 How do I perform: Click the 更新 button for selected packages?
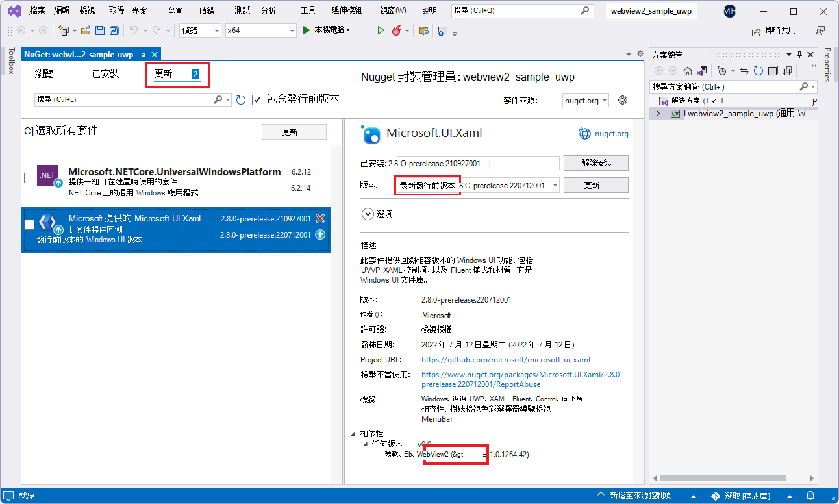(294, 131)
